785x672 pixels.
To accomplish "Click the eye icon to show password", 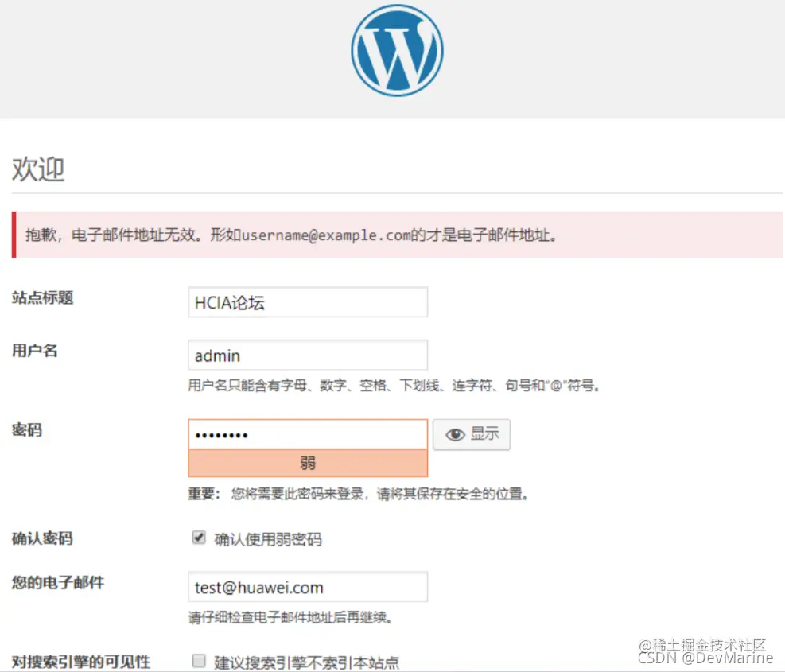I will pos(455,435).
